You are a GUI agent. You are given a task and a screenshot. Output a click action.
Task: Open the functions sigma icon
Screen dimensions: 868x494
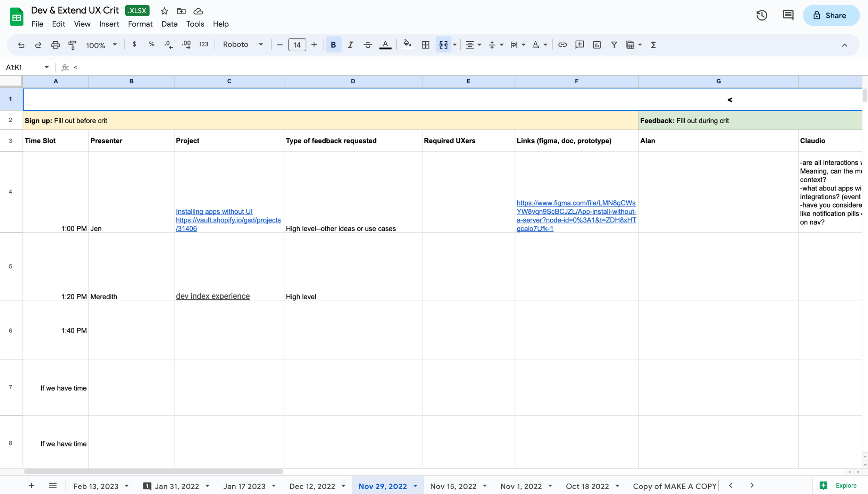pyautogui.click(x=653, y=45)
